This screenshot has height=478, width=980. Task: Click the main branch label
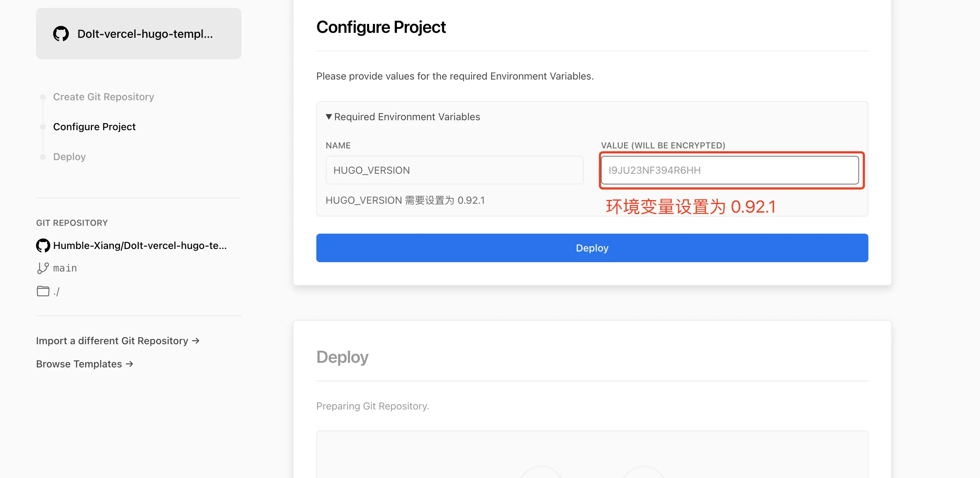(65, 268)
